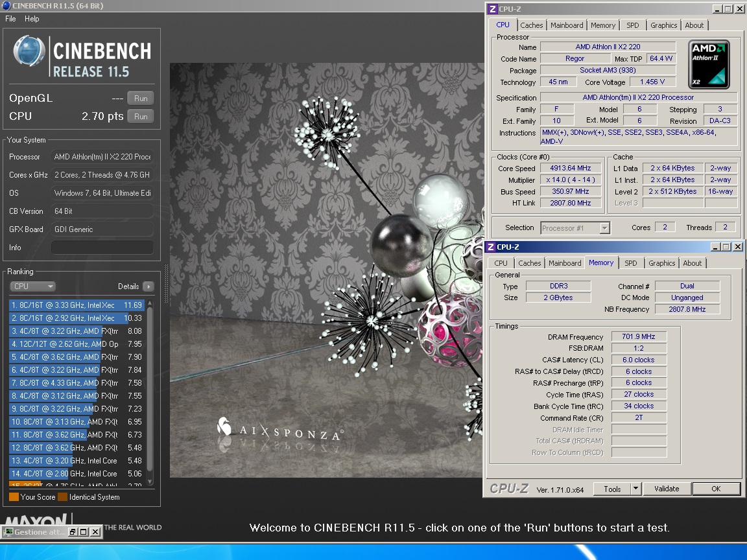Select ranking row 4 12C/12T AMD Opteron
The width and height of the screenshot is (747, 560).
coord(77,344)
